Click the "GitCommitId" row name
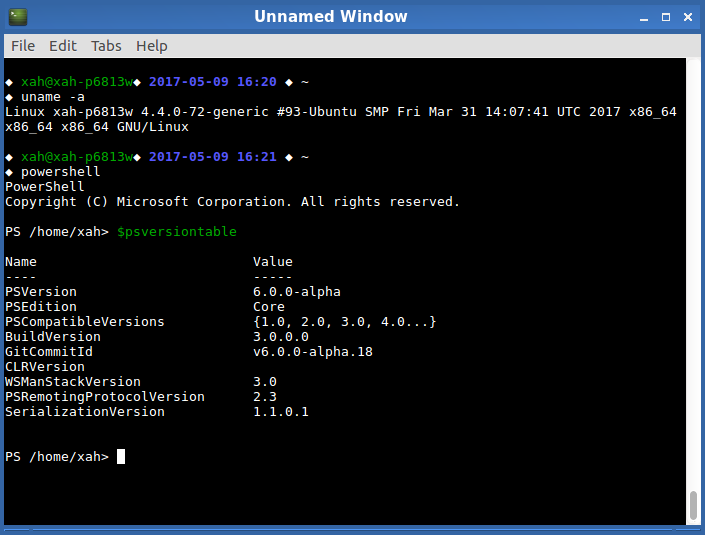Screen dimensions: 705x535 tap(49, 352)
